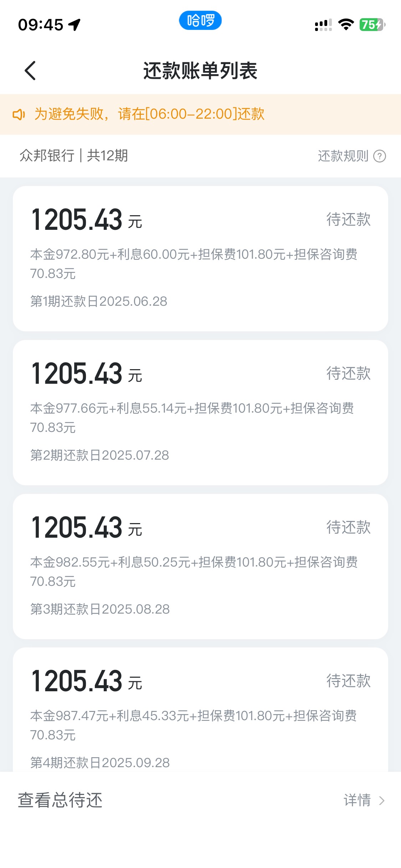Open the fourth installment card due 2025.09.28

pyautogui.click(x=200, y=710)
